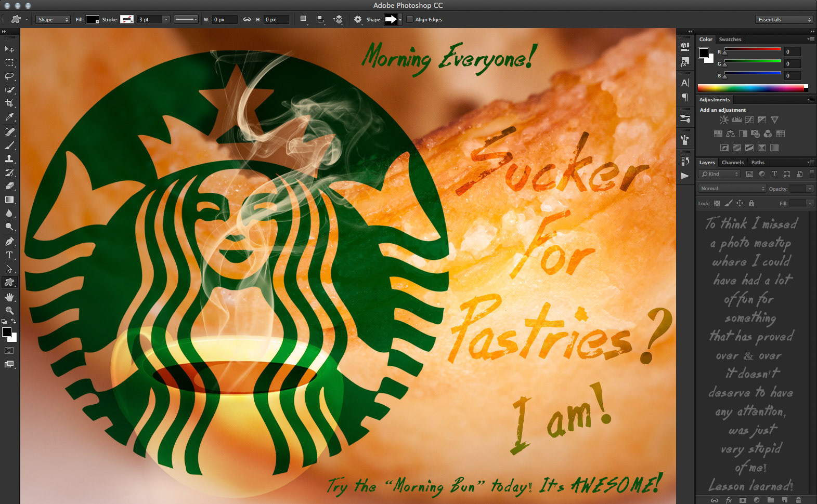Image resolution: width=817 pixels, height=504 pixels.
Task: Open the layer Kind filter dropdown
Action: [719, 174]
